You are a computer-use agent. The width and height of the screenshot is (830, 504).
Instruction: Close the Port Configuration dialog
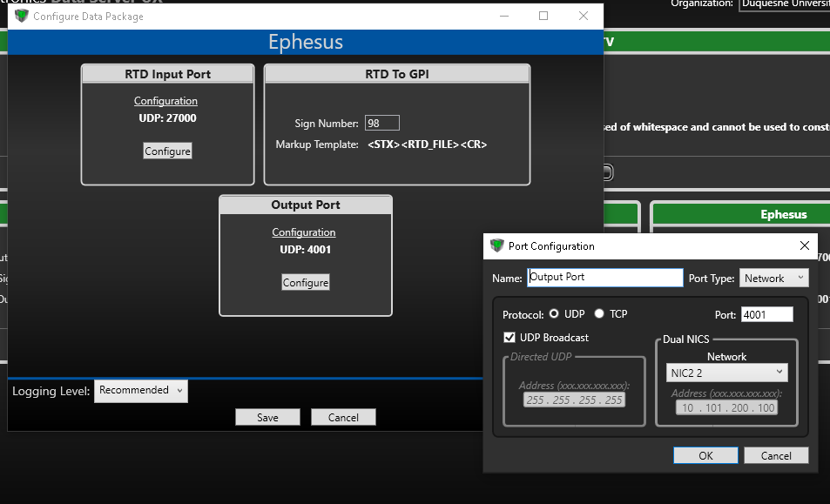tap(805, 245)
